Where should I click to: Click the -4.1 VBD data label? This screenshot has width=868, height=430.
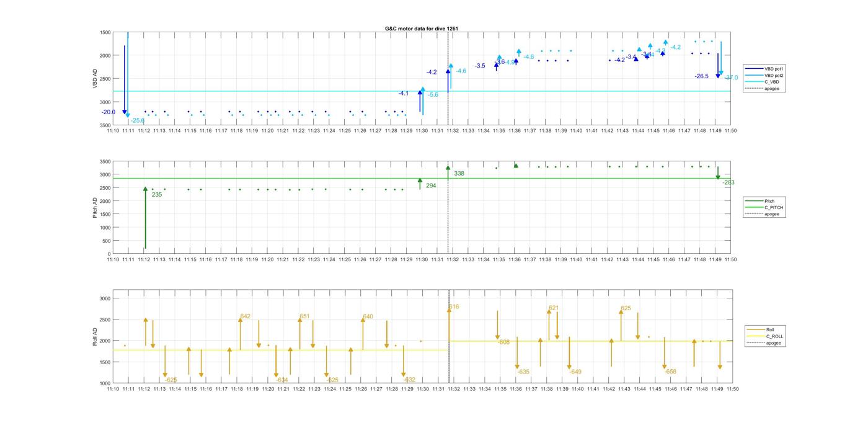(x=404, y=93)
